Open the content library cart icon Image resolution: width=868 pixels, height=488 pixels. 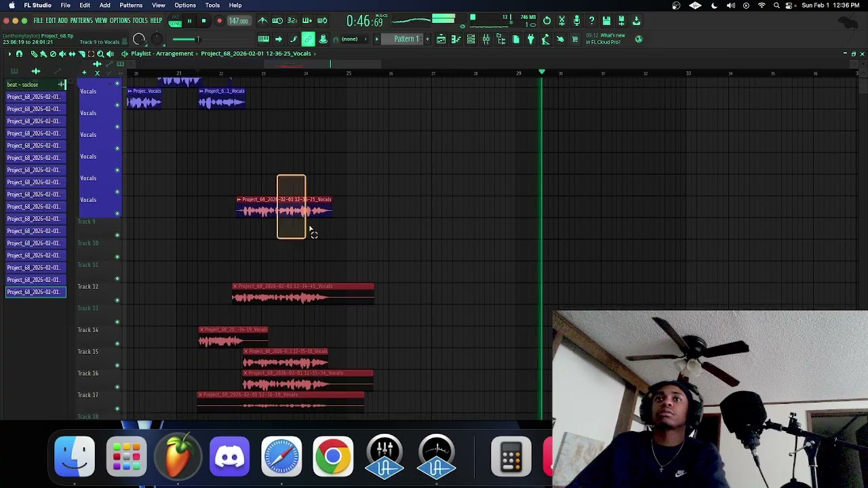click(x=575, y=39)
